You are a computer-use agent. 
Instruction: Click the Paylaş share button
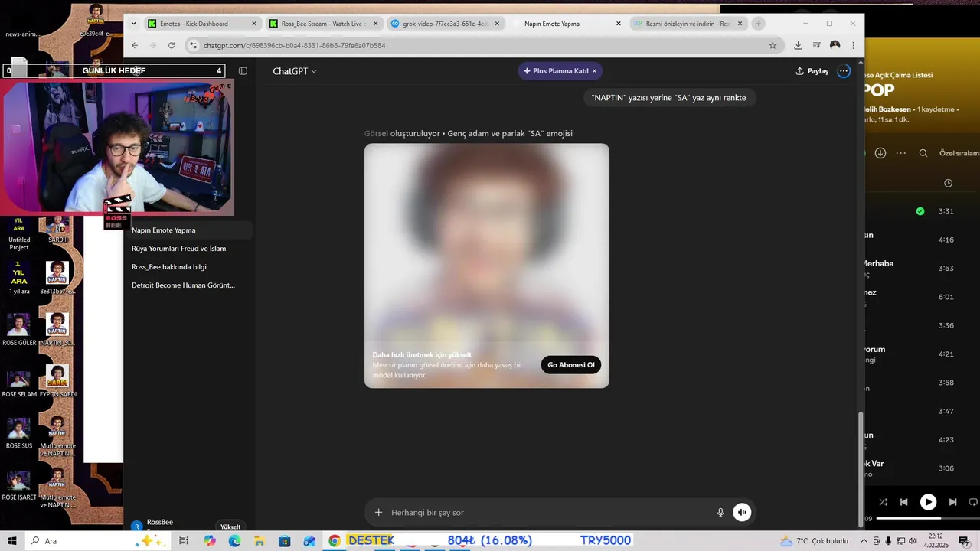pyautogui.click(x=812, y=71)
